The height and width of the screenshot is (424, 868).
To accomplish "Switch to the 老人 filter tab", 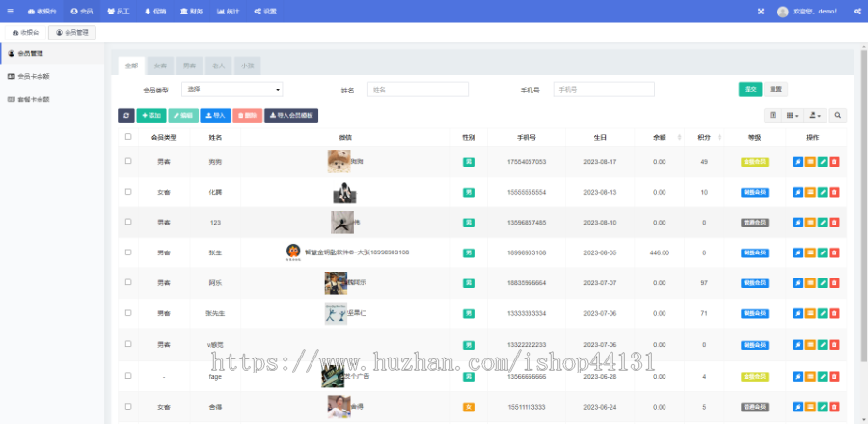I will [x=218, y=66].
